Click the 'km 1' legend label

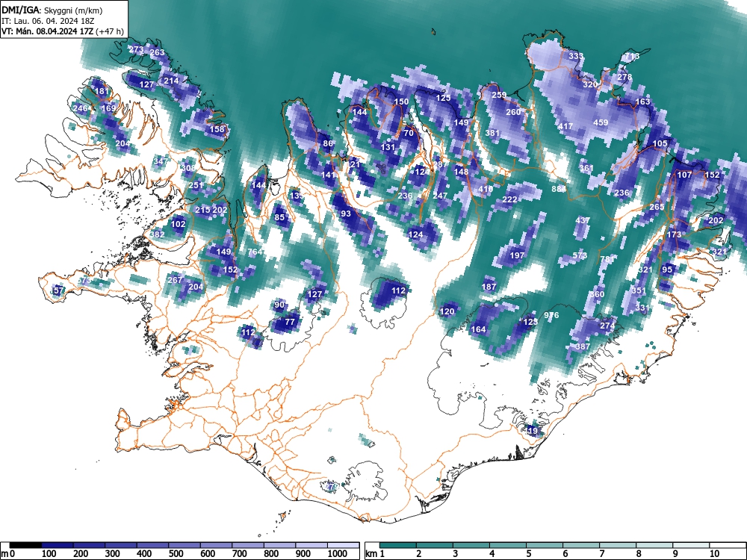(x=376, y=553)
